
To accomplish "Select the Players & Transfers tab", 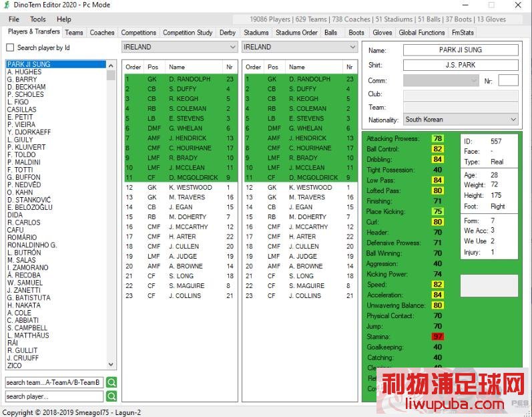I will pos(33,31).
